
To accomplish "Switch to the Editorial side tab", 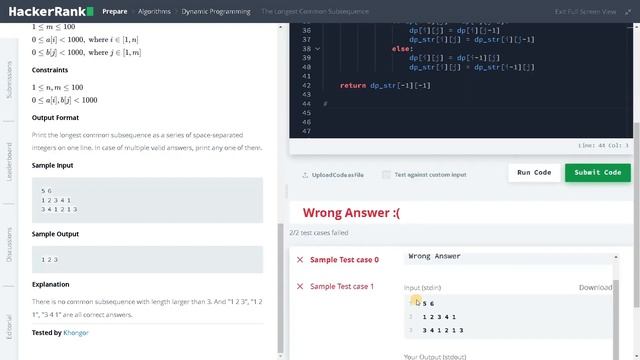I will (9, 327).
